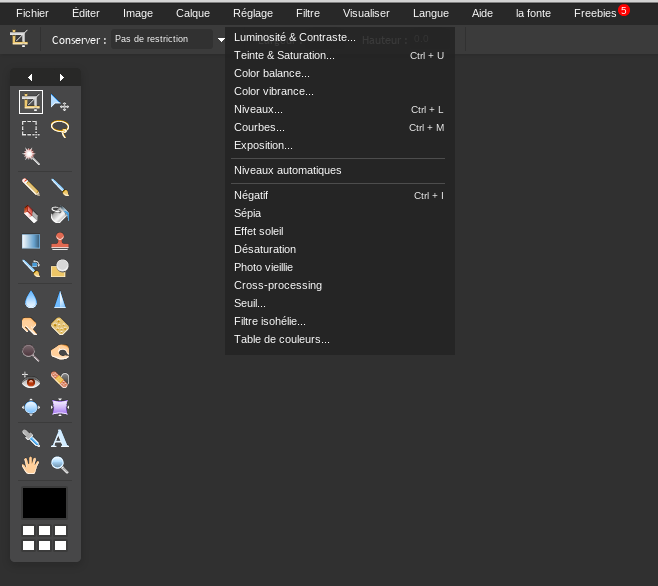Image resolution: width=658 pixels, height=586 pixels.
Task: Open the Fichier menu
Action: (32, 13)
